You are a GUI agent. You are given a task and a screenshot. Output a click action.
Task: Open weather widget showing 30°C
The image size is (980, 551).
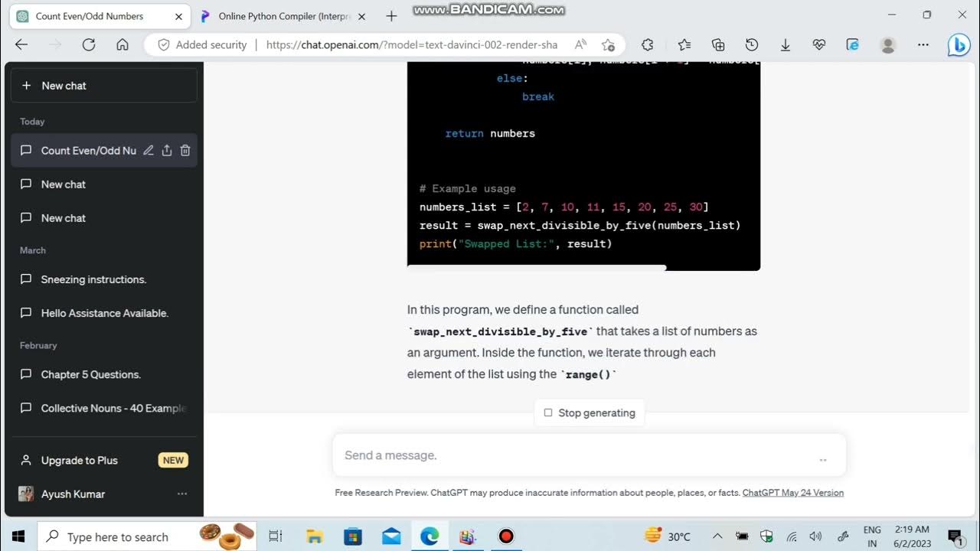coord(668,536)
